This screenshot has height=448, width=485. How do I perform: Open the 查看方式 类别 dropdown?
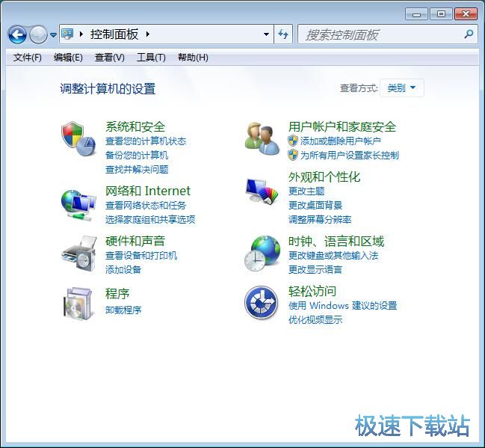[401, 88]
